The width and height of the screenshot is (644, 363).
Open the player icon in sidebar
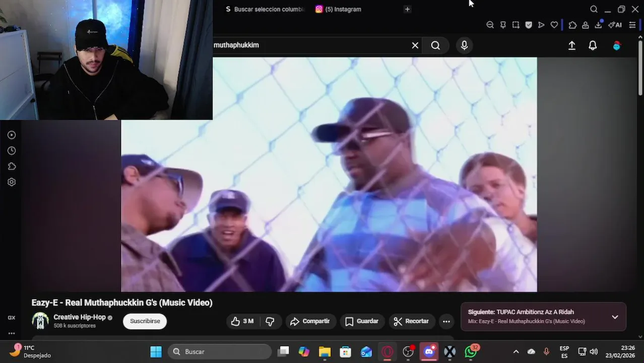coord(12,135)
